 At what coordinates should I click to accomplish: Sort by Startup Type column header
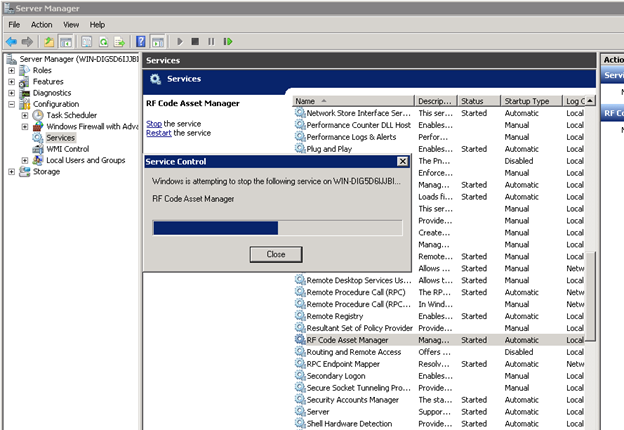click(531, 101)
